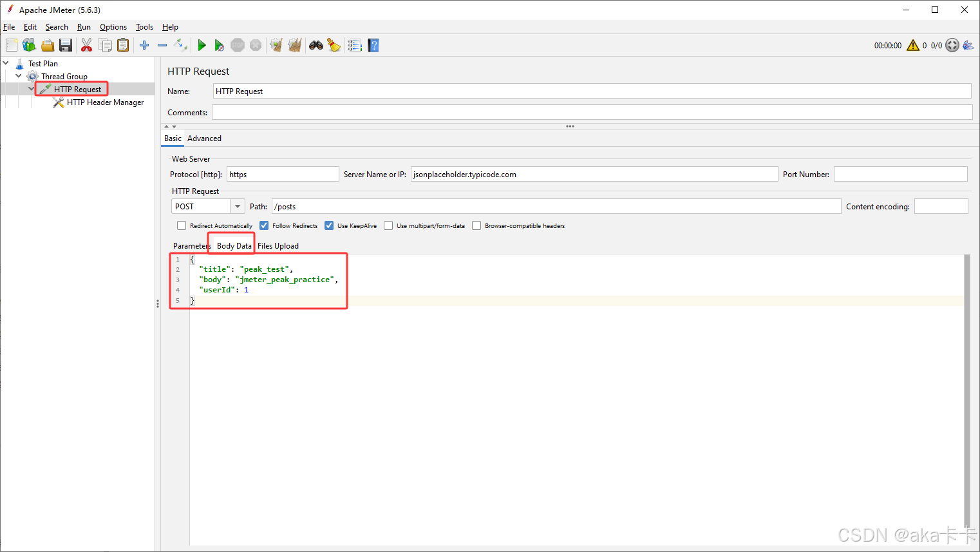Click the Paste clipboard icon
Screen dimensions: 980x552
click(123, 45)
